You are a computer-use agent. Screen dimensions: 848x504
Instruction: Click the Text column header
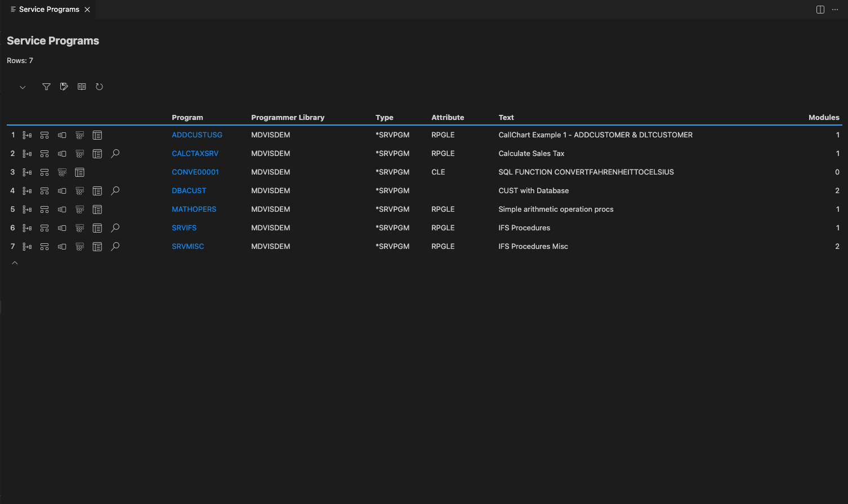coord(506,118)
